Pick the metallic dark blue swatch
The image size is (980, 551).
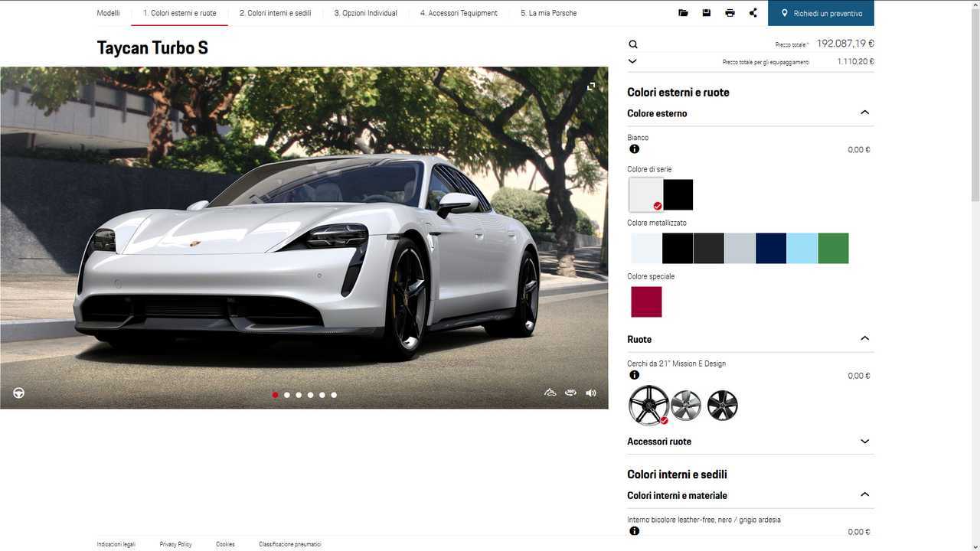point(771,248)
